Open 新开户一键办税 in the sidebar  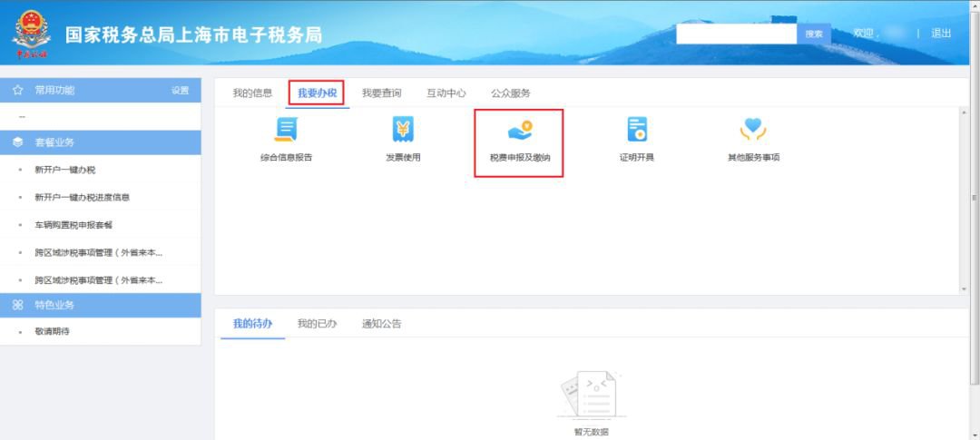coord(64,170)
